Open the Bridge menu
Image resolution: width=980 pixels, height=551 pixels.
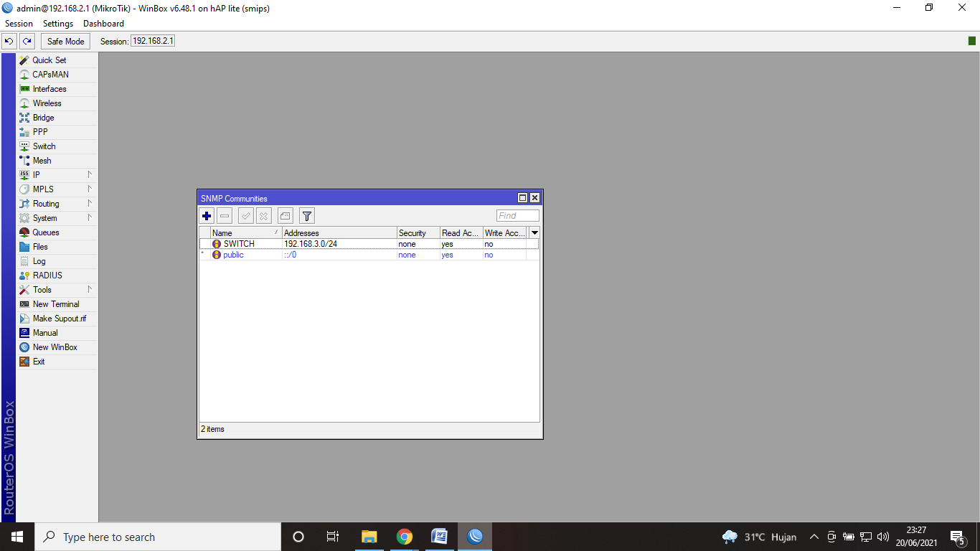point(57,118)
